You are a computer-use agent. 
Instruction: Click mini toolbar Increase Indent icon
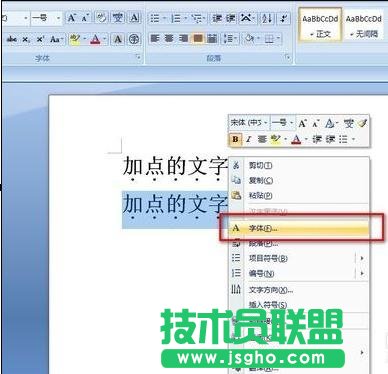coord(330,139)
